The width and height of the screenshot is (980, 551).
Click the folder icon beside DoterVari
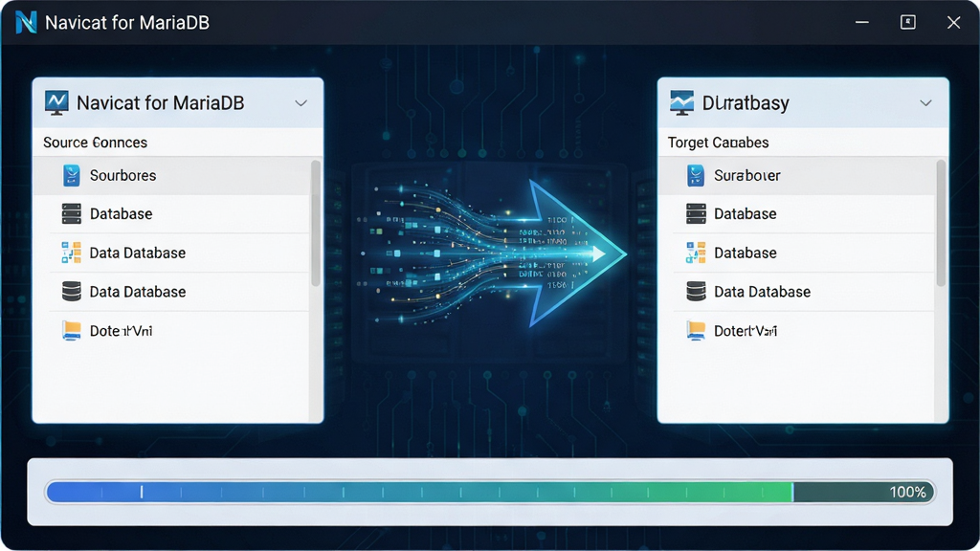point(696,330)
